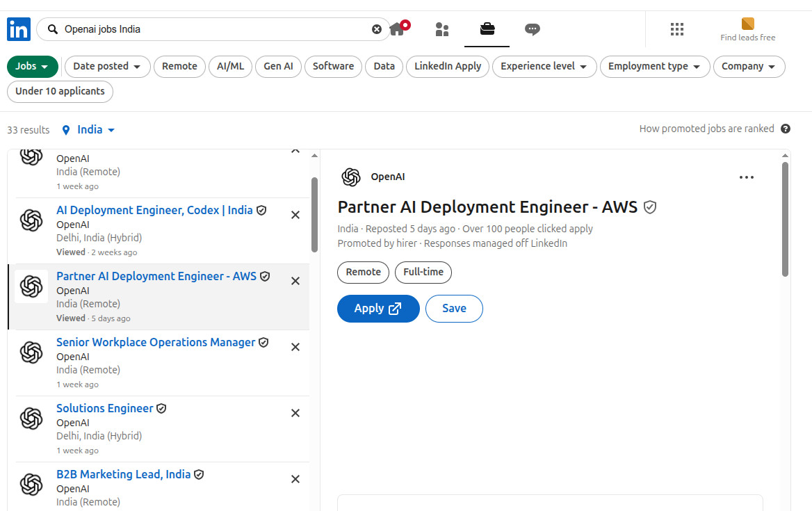812x511 pixels.
Task: Open the green Jobs filter dropdown
Action: pyautogui.click(x=32, y=66)
